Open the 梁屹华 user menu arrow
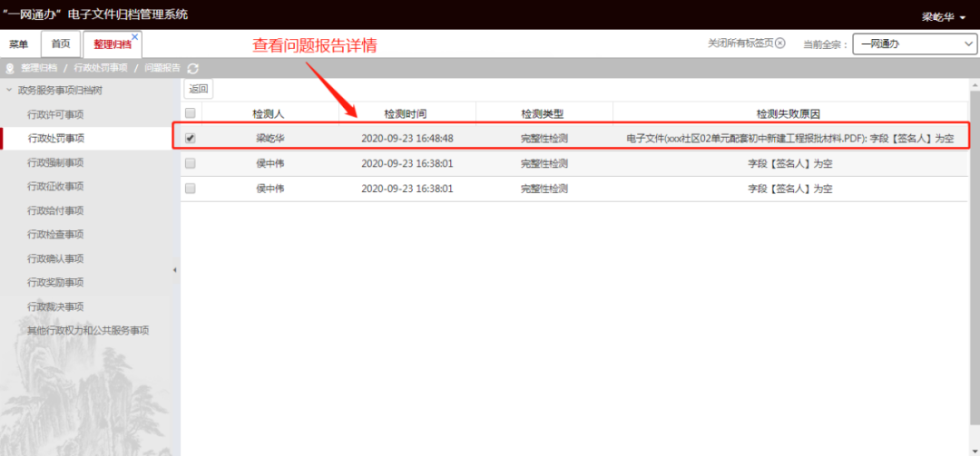 (x=963, y=18)
